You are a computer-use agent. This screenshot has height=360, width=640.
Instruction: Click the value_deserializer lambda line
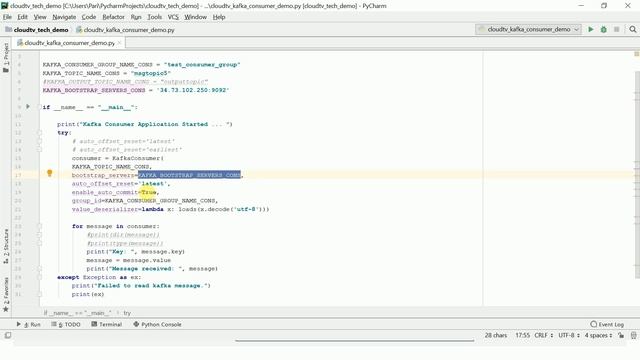171,209
